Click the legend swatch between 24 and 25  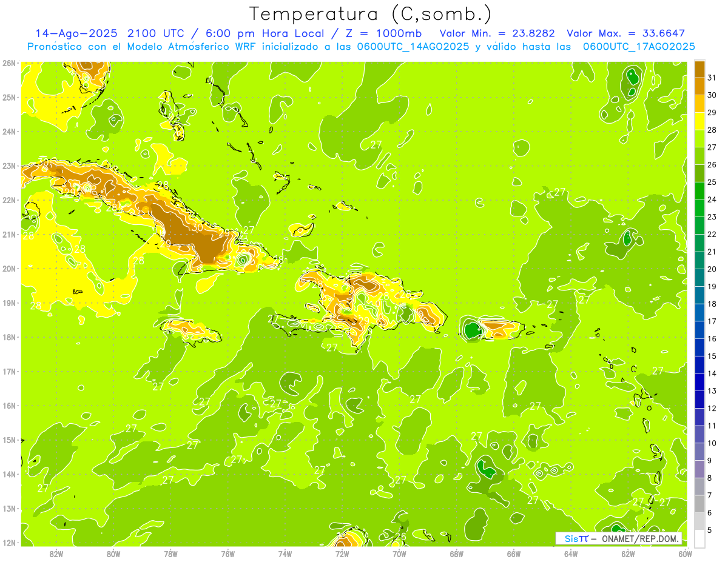coord(699,190)
